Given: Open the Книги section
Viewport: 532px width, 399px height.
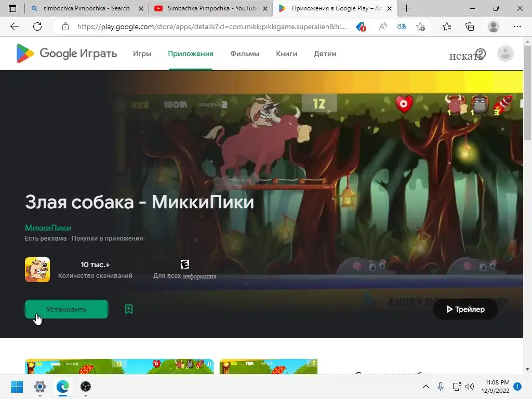Looking at the screenshot, I should pyautogui.click(x=286, y=54).
